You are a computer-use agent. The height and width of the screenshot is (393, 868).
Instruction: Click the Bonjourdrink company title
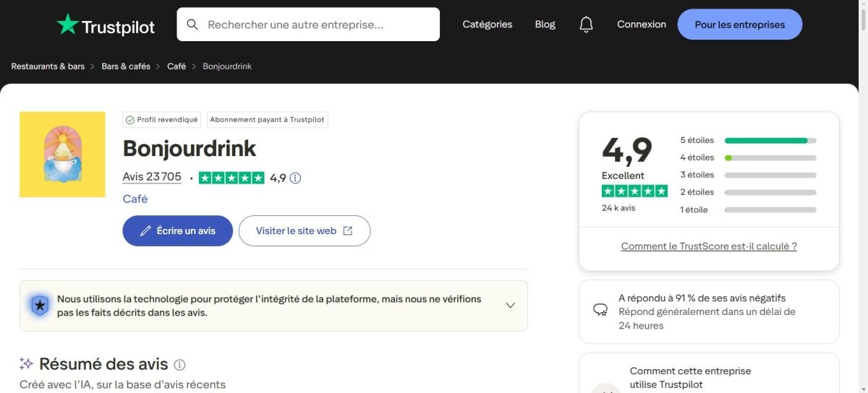click(x=190, y=148)
